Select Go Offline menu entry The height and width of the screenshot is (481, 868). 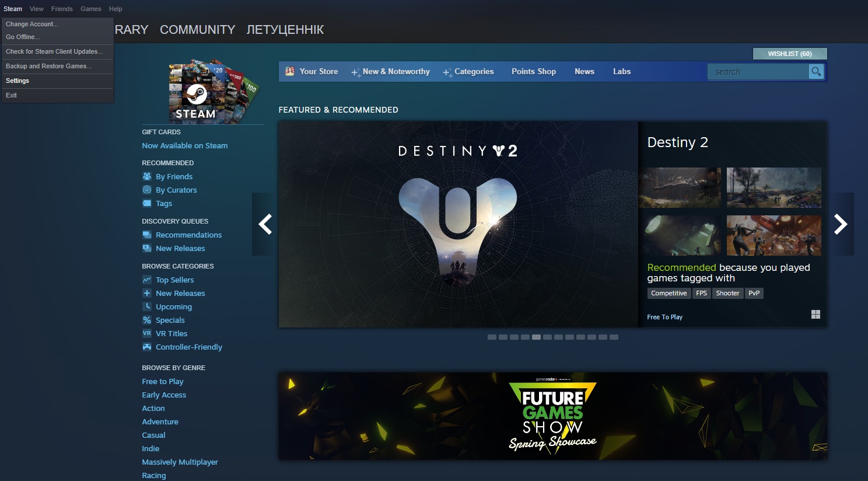coord(58,37)
